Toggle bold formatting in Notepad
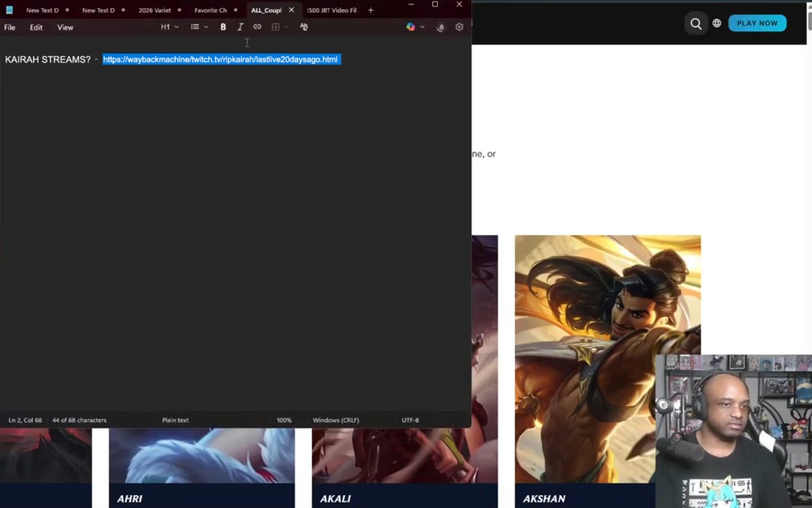This screenshot has width=812, height=508. point(223,27)
